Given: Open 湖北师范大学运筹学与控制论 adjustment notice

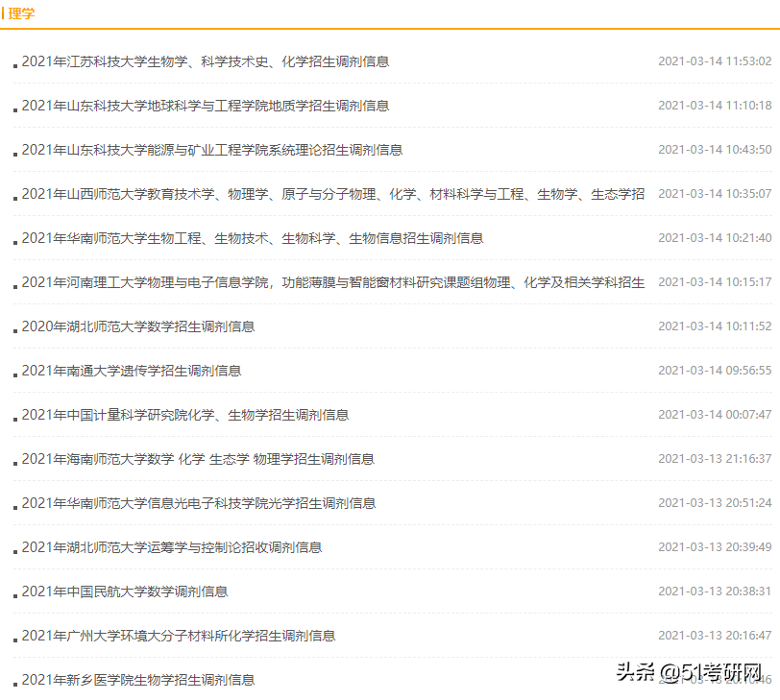Looking at the screenshot, I should point(173,547).
